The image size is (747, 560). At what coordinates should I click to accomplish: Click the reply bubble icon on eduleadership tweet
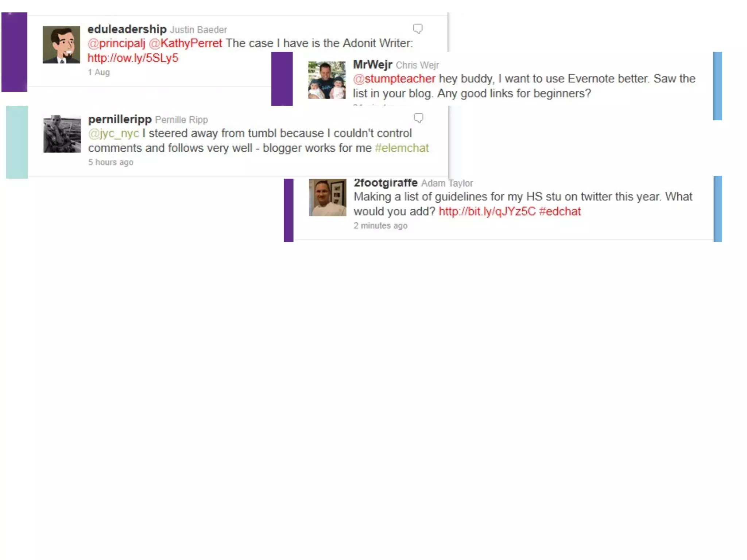pyautogui.click(x=418, y=29)
